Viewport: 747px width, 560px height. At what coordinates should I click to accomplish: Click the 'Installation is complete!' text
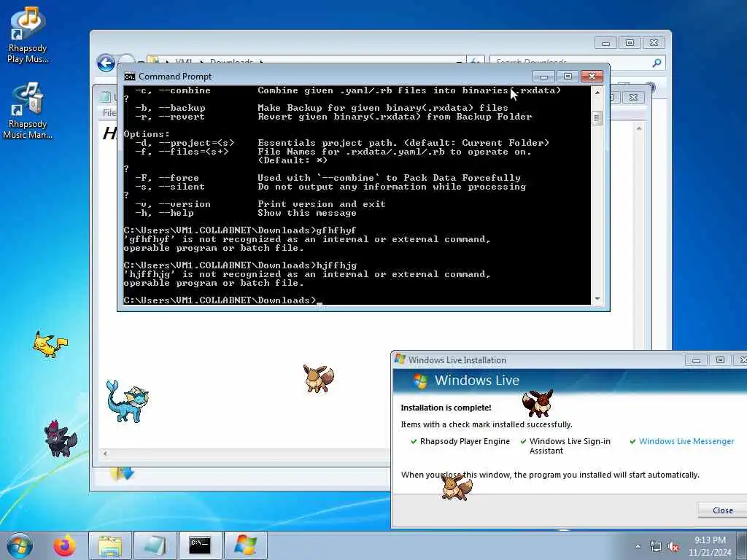pyautogui.click(x=446, y=408)
